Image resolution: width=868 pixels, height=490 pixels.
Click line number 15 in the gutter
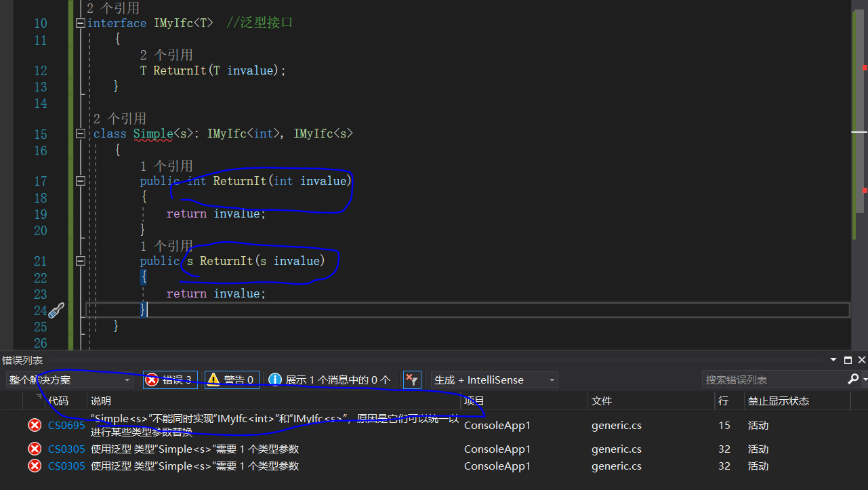coord(41,134)
